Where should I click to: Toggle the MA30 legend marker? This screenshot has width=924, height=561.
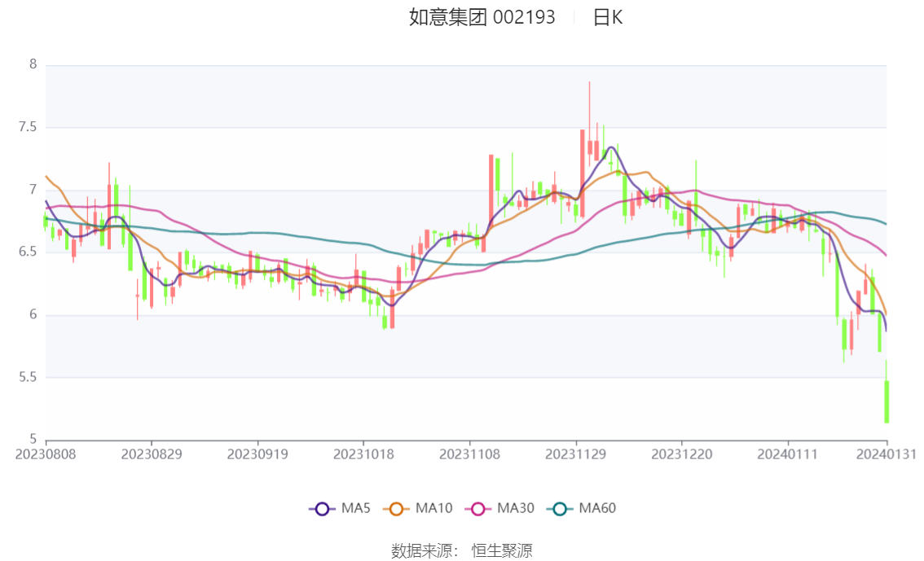[478, 509]
